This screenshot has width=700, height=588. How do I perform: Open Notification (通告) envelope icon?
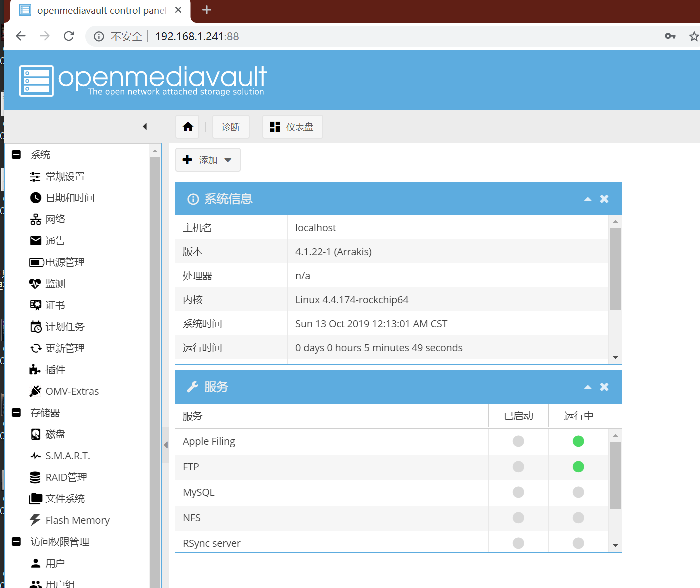pyautogui.click(x=35, y=241)
